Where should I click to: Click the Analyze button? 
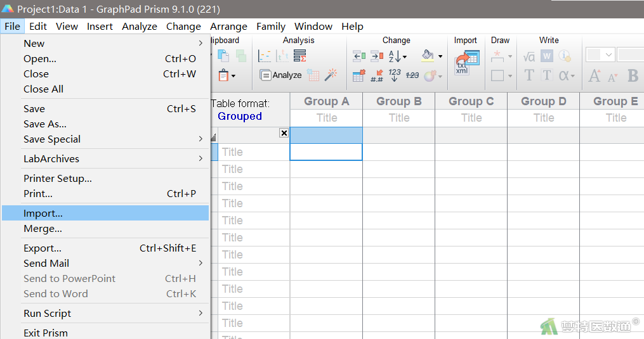click(281, 75)
